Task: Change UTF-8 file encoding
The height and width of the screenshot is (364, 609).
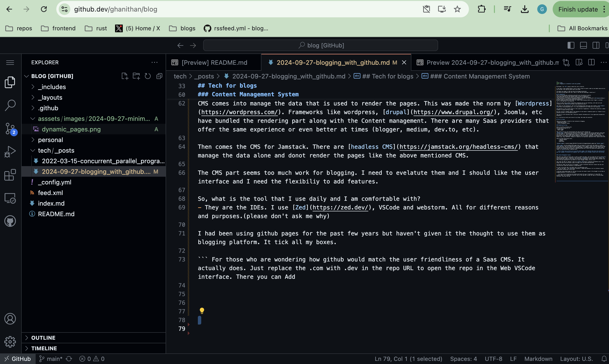Action: pos(493,359)
